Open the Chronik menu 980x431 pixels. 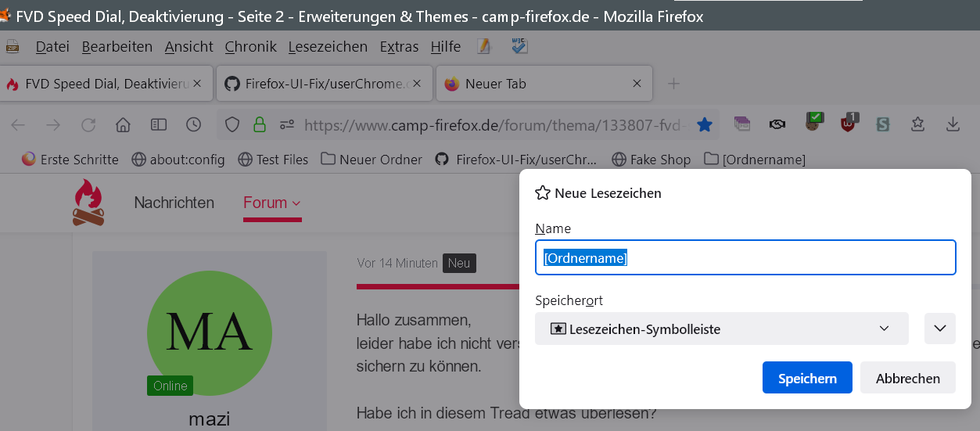(x=250, y=47)
